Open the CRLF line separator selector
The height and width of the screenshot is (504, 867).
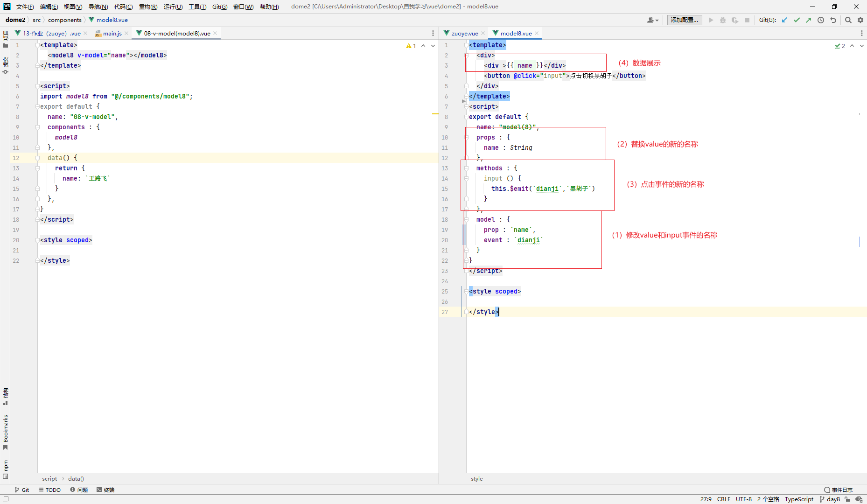tap(723, 499)
